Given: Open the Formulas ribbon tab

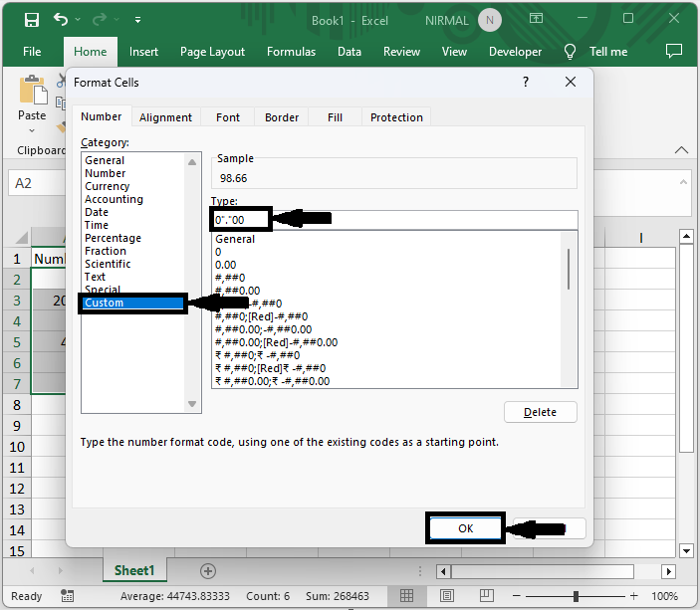Looking at the screenshot, I should (x=291, y=52).
